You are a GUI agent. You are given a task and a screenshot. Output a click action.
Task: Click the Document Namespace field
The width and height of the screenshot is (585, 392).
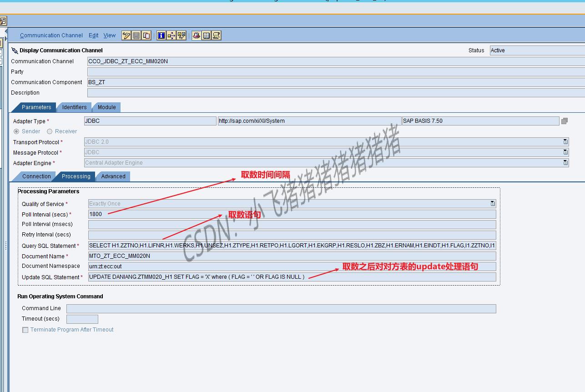pyautogui.click(x=292, y=266)
